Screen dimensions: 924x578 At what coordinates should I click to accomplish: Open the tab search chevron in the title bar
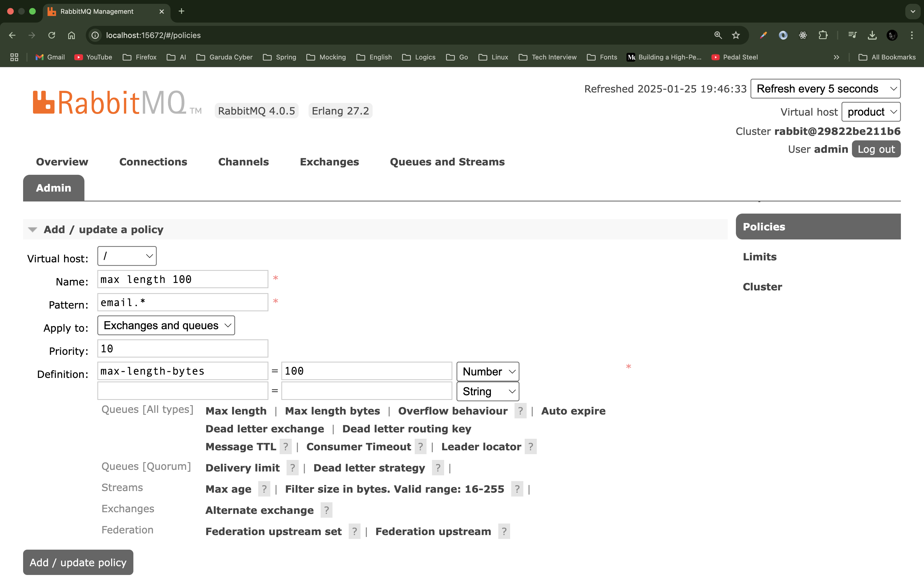tap(913, 12)
